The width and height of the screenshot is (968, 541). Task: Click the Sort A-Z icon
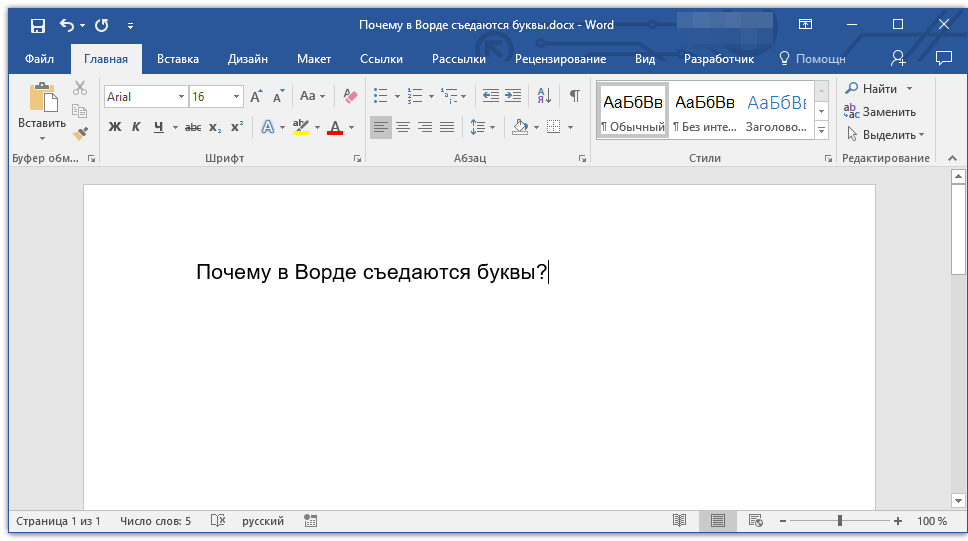[x=544, y=96]
